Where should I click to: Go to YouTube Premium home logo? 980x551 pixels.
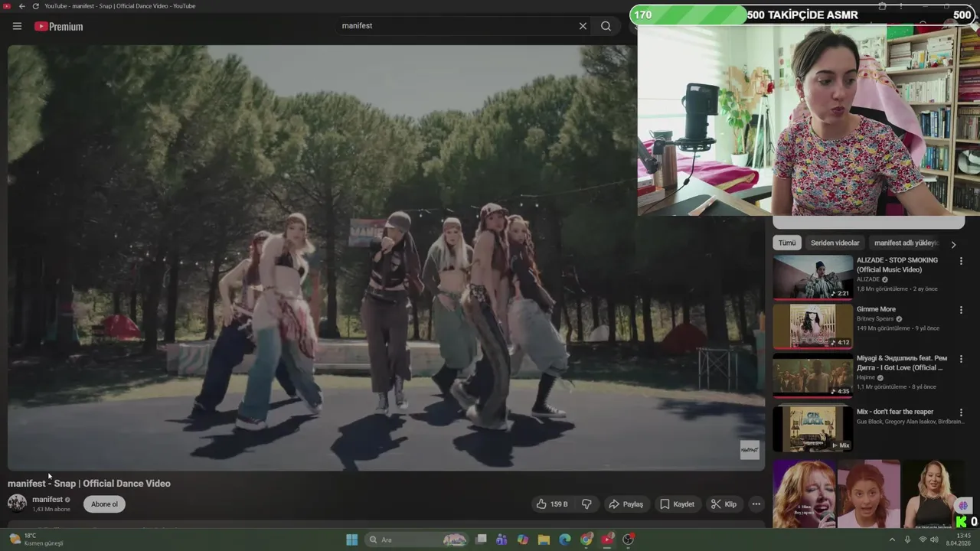tap(58, 27)
